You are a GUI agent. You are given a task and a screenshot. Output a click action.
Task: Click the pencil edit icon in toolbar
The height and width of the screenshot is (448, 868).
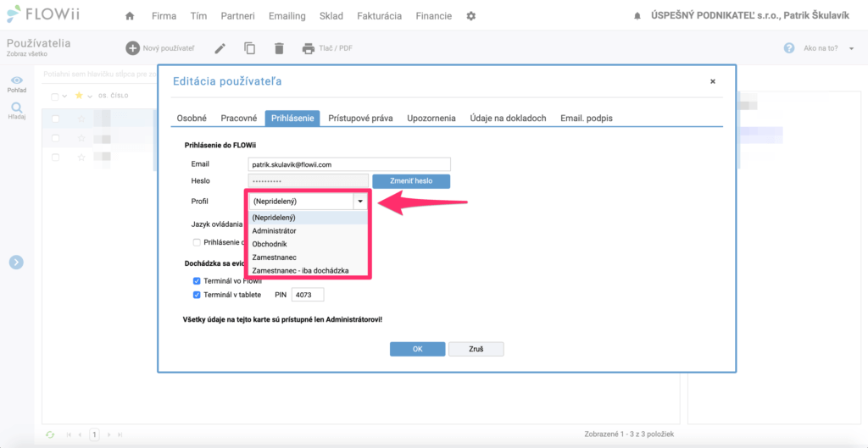[220, 48]
